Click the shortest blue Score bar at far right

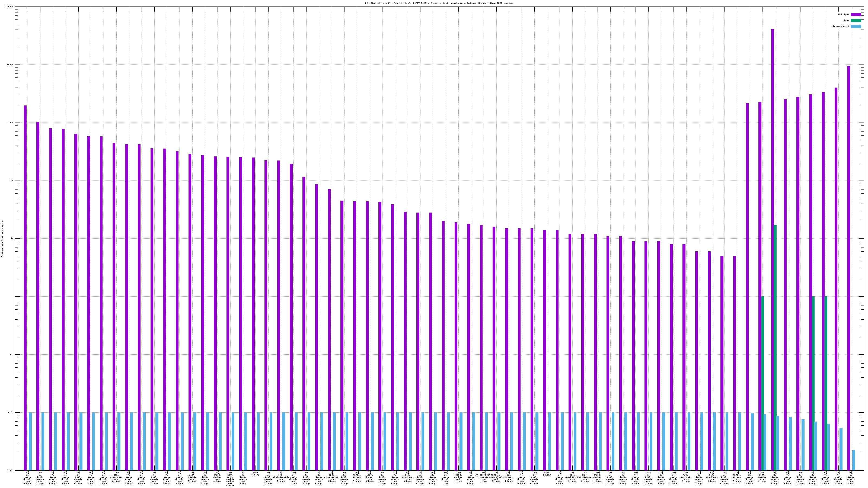(x=854, y=460)
